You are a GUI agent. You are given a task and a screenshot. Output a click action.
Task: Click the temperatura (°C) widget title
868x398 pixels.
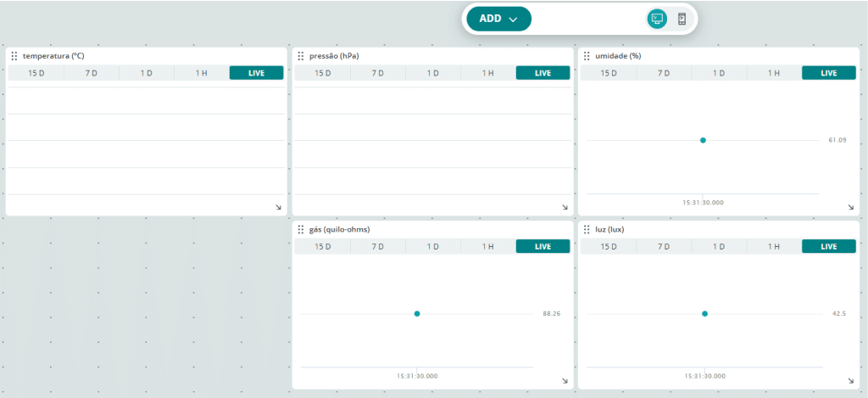pos(53,56)
